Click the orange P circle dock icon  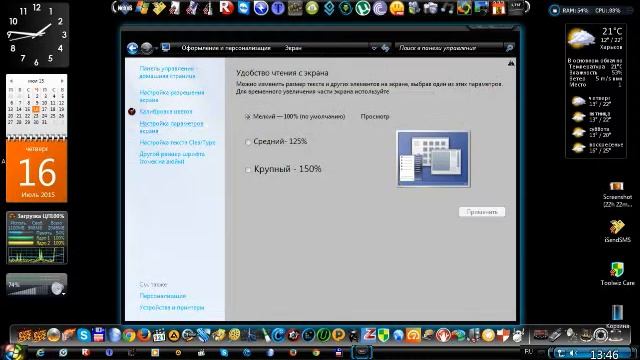pos(338,336)
